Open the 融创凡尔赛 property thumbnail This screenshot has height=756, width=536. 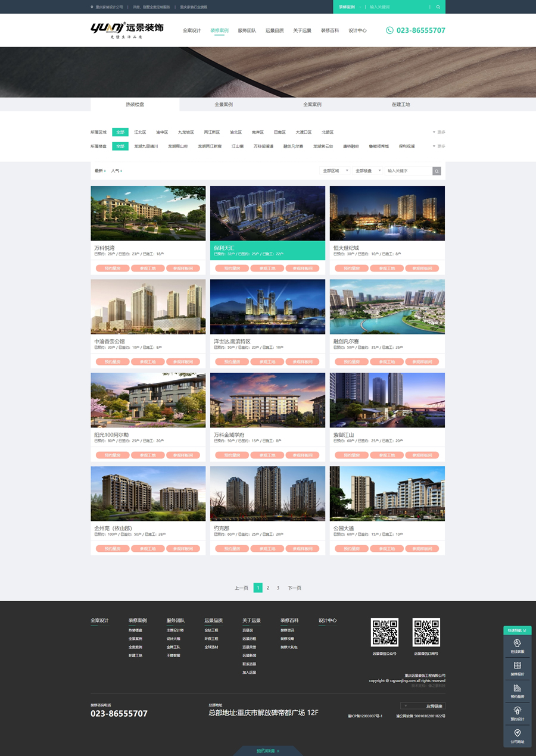click(x=387, y=307)
